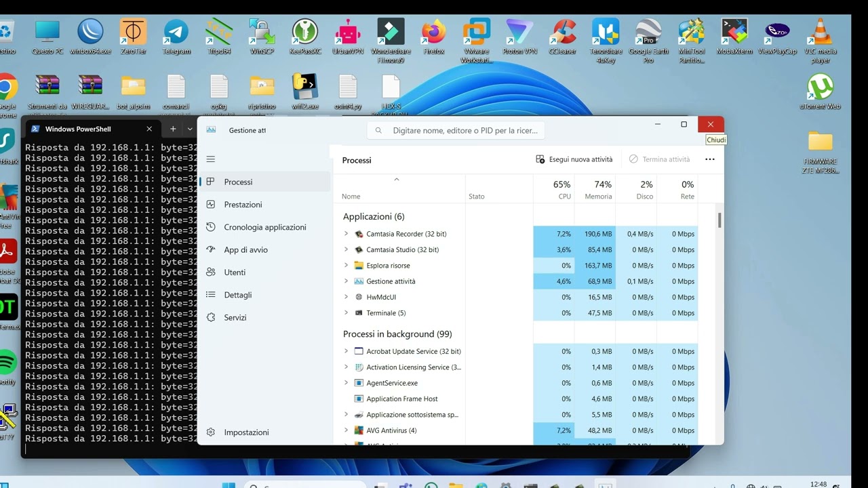Select the Telegram desktop shortcut
This screenshot has height=488, width=868.
click(x=176, y=37)
